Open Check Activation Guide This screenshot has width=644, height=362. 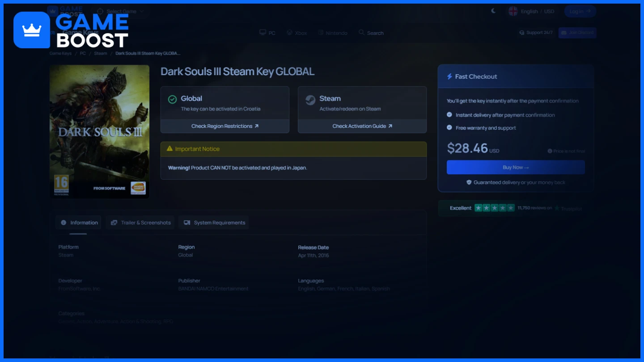click(362, 126)
